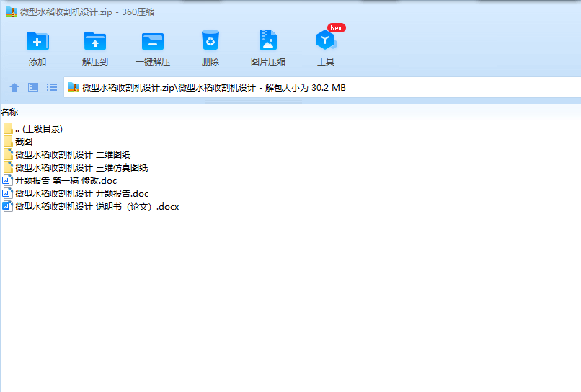Switch to the list view icon
581x392 pixels.
[x=52, y=87]
